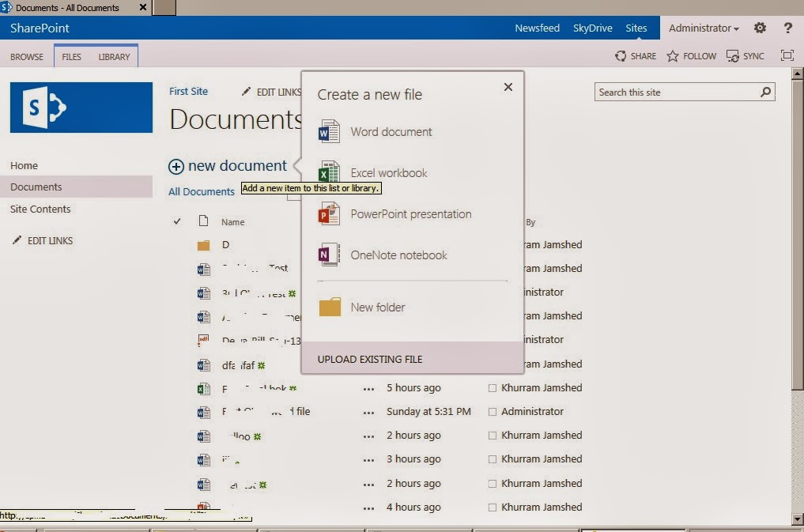This screenshot has height=532, width=804.
Task: Choose the Word document icon
Action: click(x=329, y=131)
